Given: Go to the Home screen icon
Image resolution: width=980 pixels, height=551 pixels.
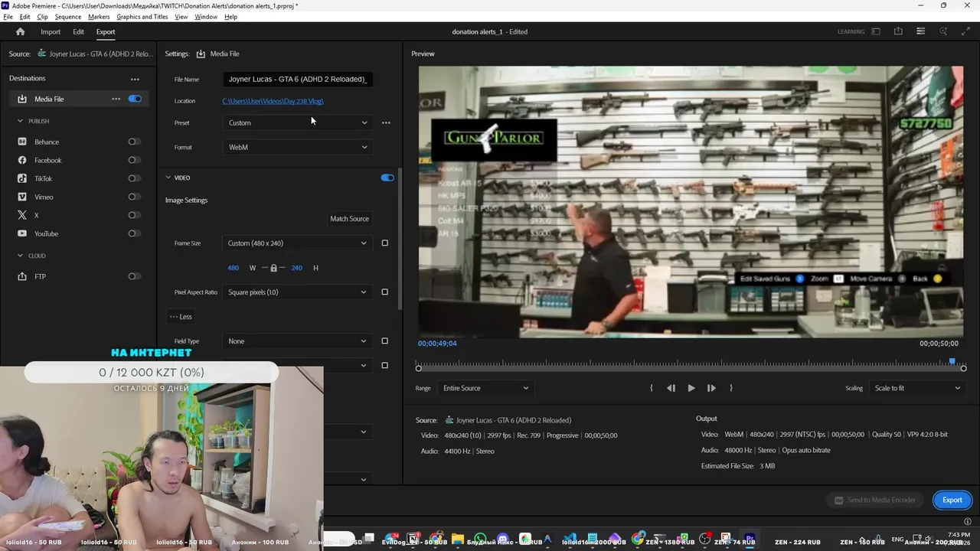Looking at the screenshot, I should [21, 31].
